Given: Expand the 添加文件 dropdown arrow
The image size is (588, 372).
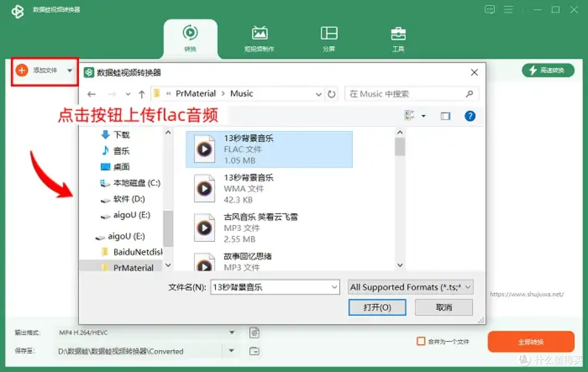Looking at the screenshot, I should click(69, 70).
